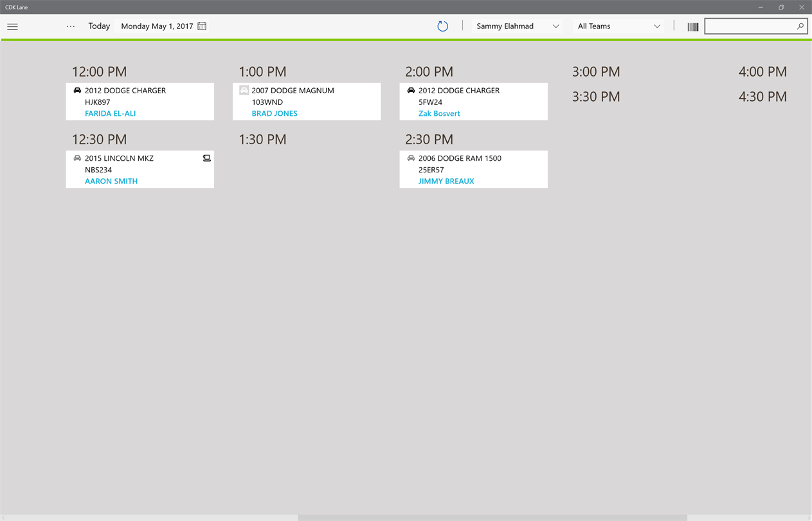
Task: Open customer BRAD JONES link
Action: click(x=275, y=113)
